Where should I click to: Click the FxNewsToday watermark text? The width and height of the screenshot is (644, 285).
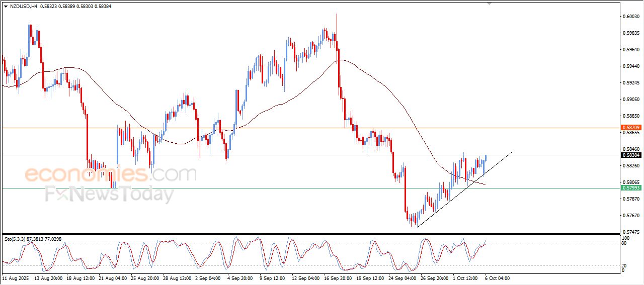pyautogui.click(x=109, y=194)
